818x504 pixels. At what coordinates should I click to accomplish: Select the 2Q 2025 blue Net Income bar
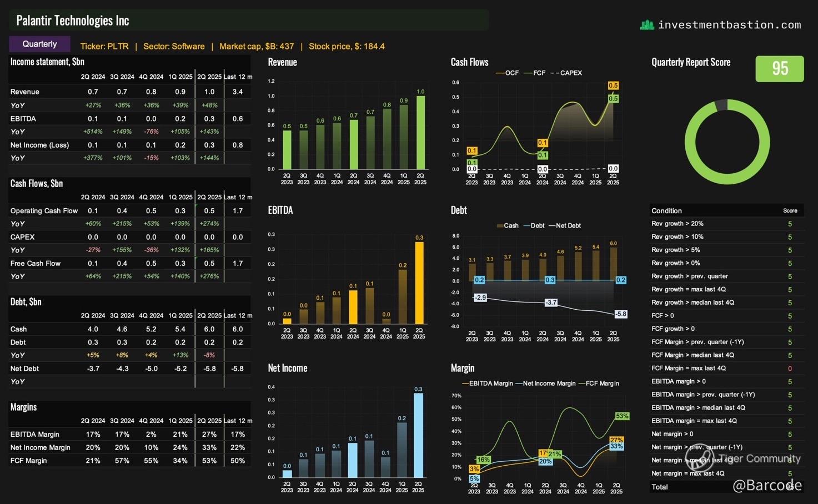(x=418, y=435)
